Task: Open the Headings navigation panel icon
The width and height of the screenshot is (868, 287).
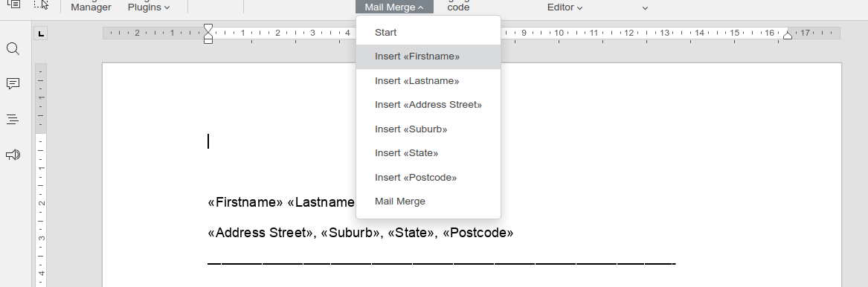Action: 13,119
